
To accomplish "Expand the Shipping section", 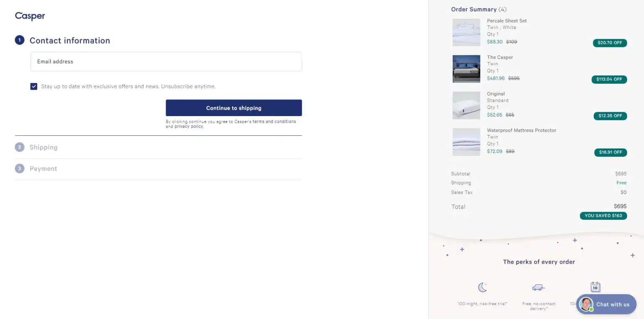I will tap(44, 148).
